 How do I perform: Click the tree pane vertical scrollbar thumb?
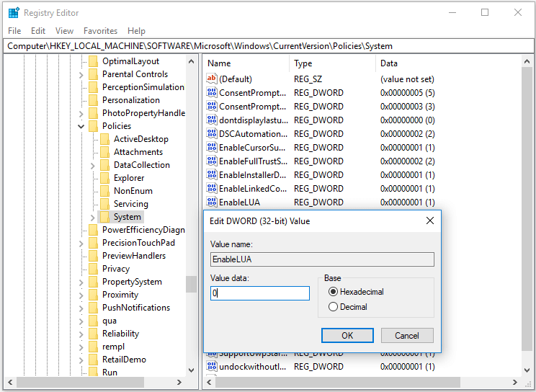[191, 284]
